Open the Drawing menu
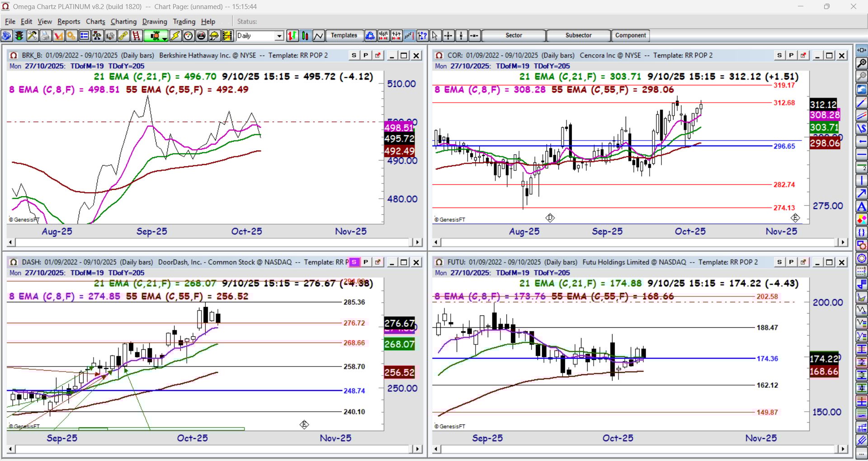868x461 pixels. pyautogui.click(x=155, y=22)
